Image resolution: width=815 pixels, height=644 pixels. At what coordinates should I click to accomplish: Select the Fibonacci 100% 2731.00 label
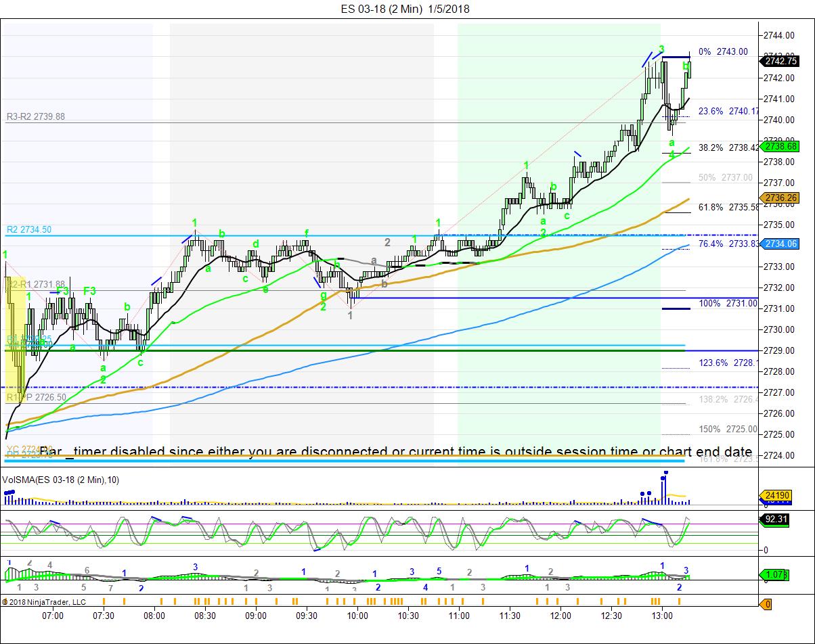(728, 304)
